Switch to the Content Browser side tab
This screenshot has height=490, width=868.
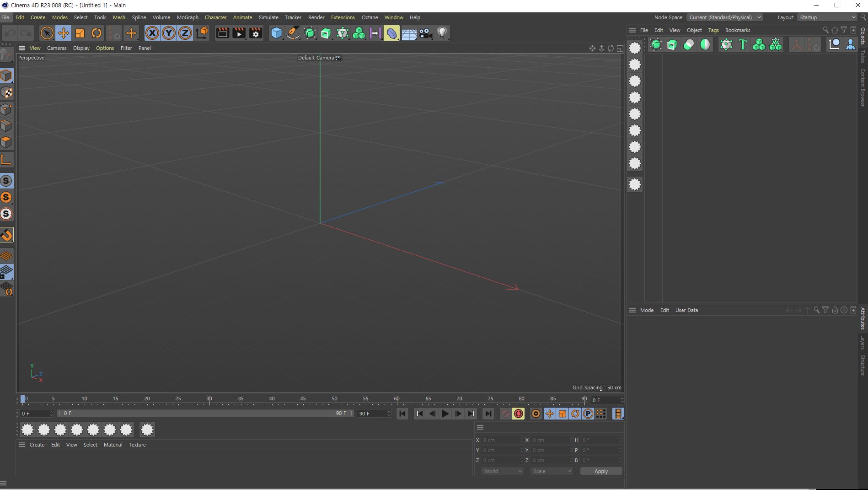(863, 87)
